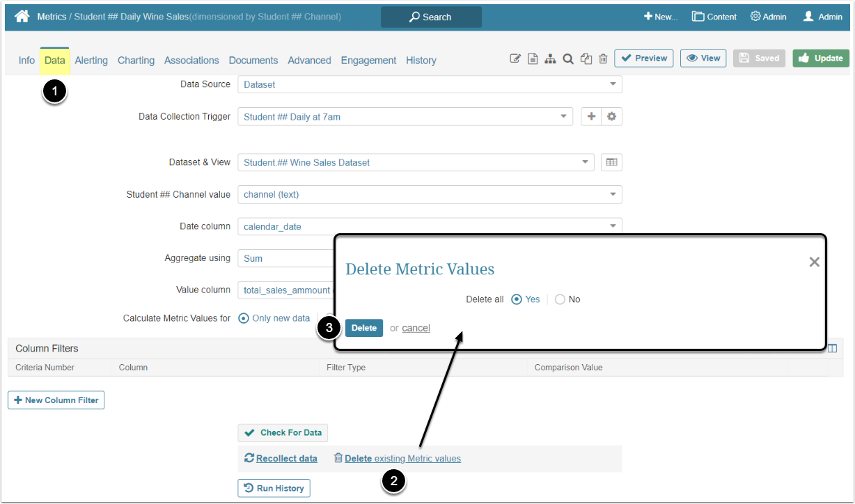Viewport: 855px width, 504px height.
Task: Open the Aggregate using Sum dropdown
Action: (x=286, y=258)
